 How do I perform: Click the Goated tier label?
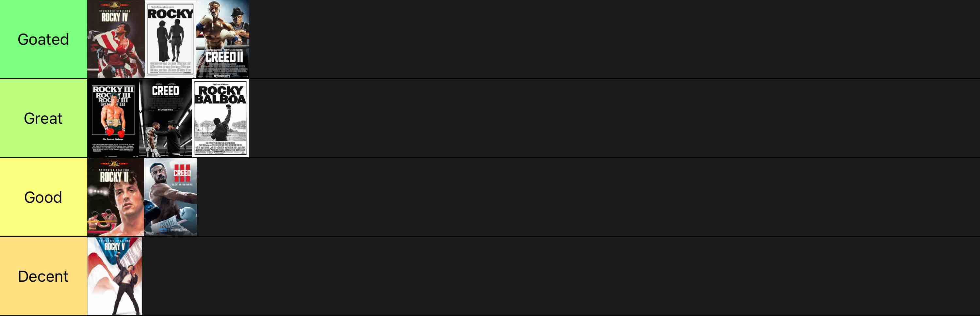[43, 39]
